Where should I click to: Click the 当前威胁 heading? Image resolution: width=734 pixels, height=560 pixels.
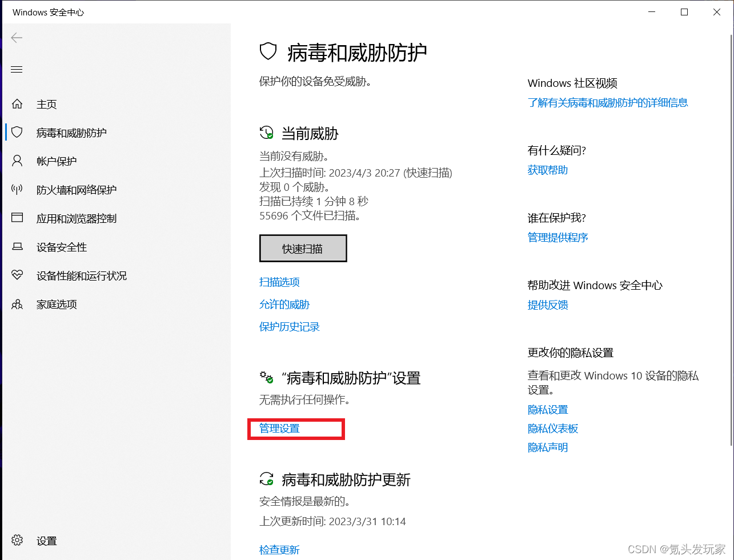(310, 134)
